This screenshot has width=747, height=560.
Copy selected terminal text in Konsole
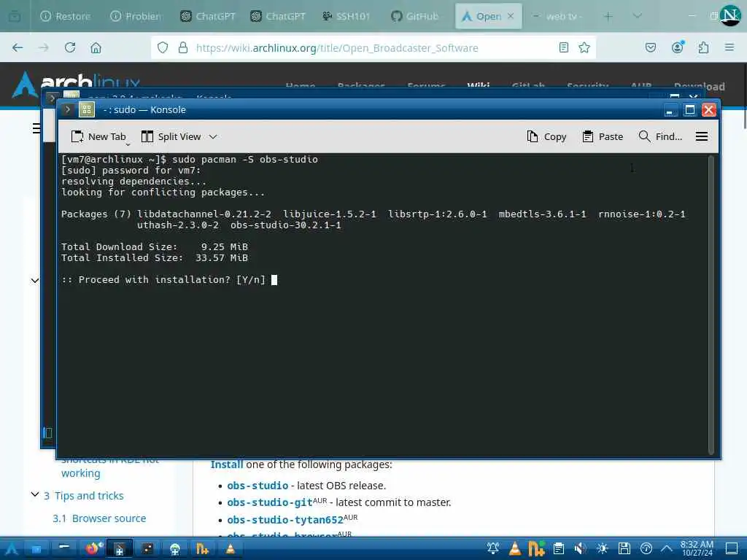point(546,136)
